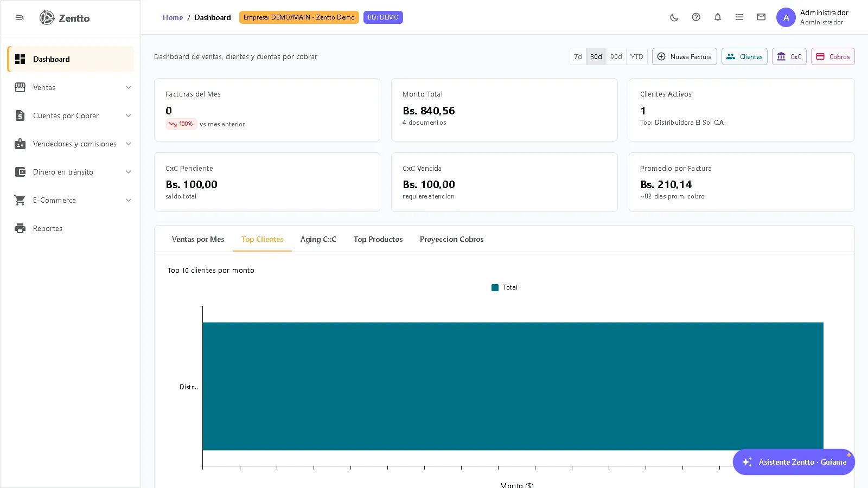
Task: Click the 'Distr...' axis label
Action: pyautogui.click(x=189, y=387)
